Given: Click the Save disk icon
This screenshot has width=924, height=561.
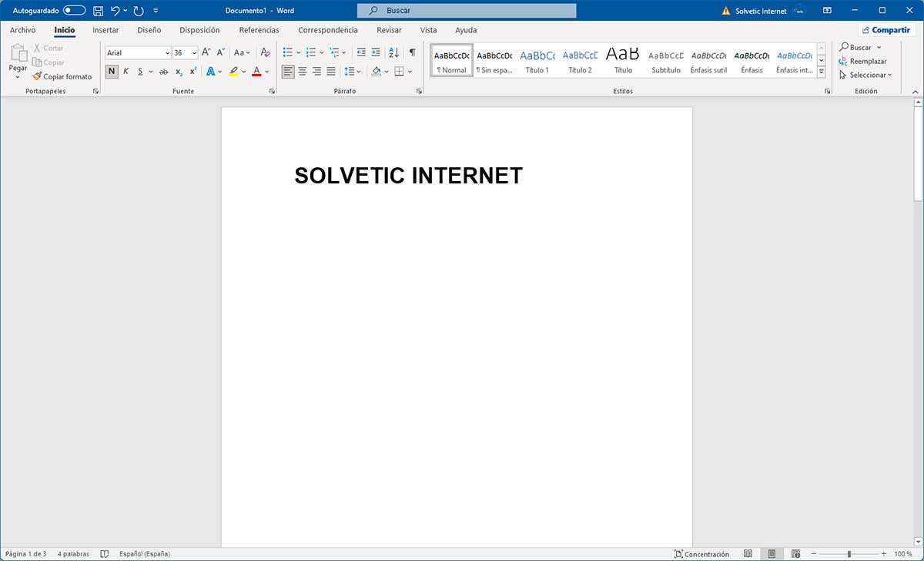Looking at the screenshot, I should tap(98, 11).
